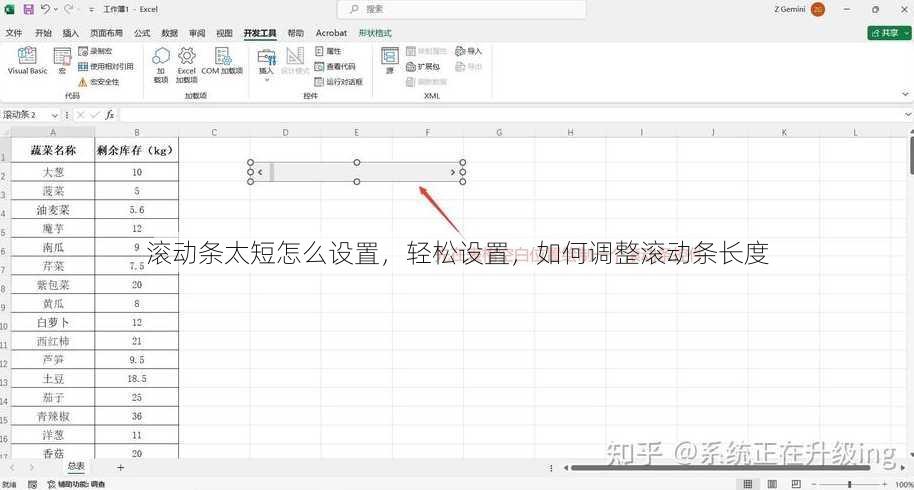Add a new sheet with plus button
Screen dimensions: 914x490
120,467
